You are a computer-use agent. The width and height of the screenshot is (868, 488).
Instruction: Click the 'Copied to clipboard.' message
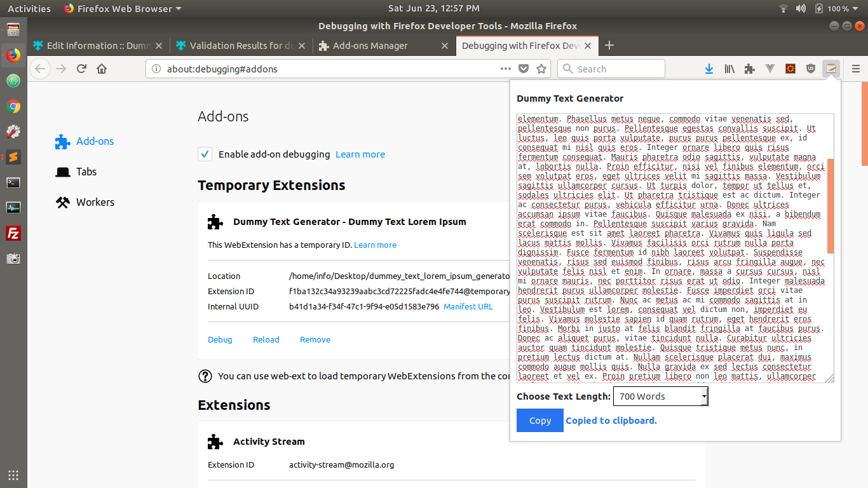point(611,420)
